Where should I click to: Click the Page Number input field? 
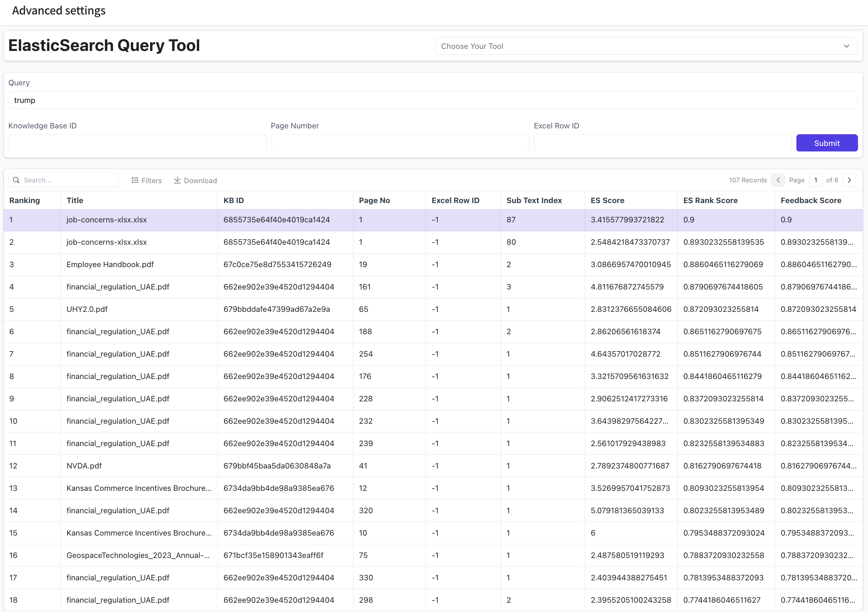coord(400,143)
